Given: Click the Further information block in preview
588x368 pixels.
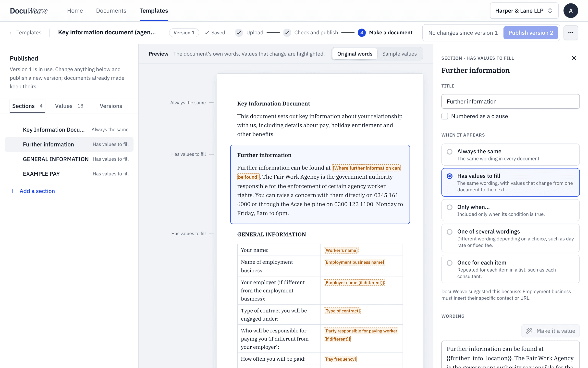Looking at the screenshot, I should [x=320, y=184].
